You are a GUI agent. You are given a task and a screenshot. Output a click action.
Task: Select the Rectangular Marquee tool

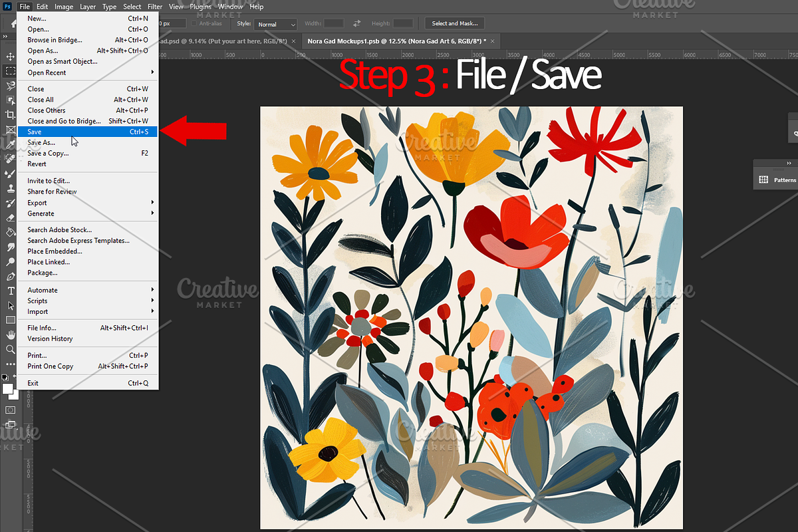(x=10, y=71)
